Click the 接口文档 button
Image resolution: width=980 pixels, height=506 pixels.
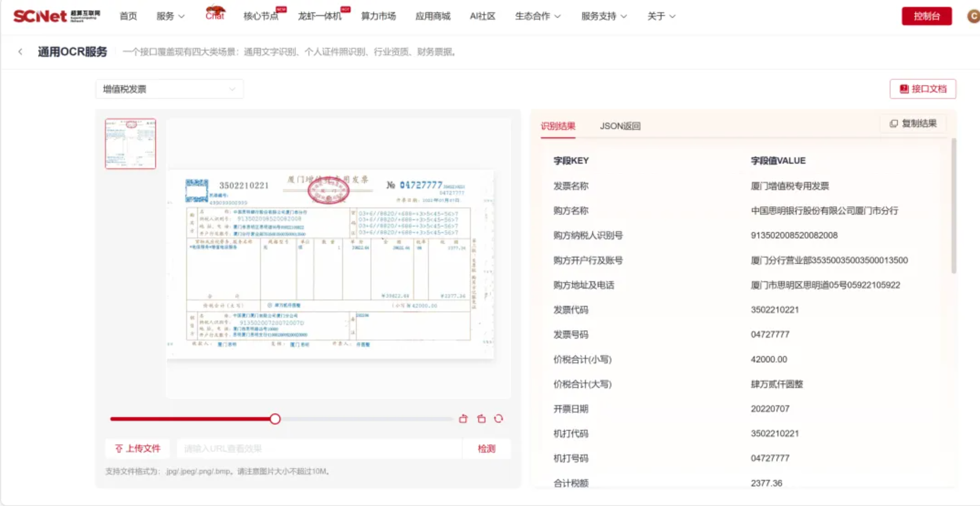pyautogui.click(x=923, y=89)
